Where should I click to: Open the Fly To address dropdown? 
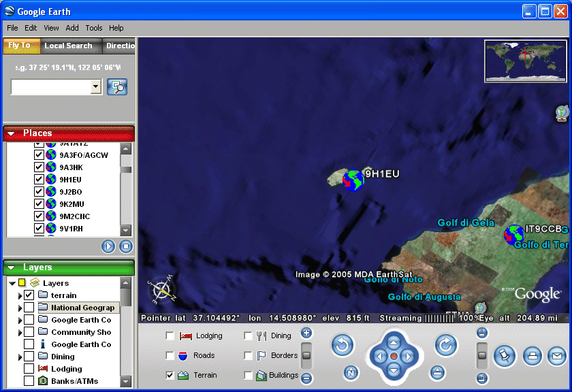(x=95, y=86)
